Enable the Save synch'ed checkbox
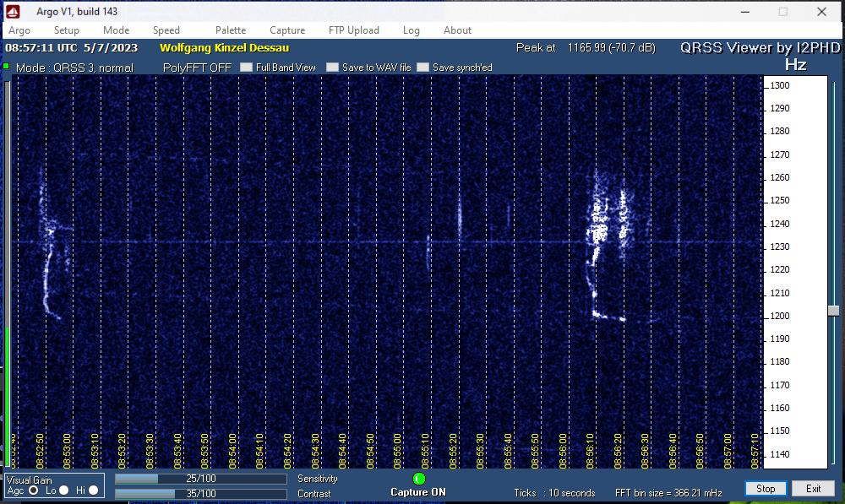 [423, 68]
